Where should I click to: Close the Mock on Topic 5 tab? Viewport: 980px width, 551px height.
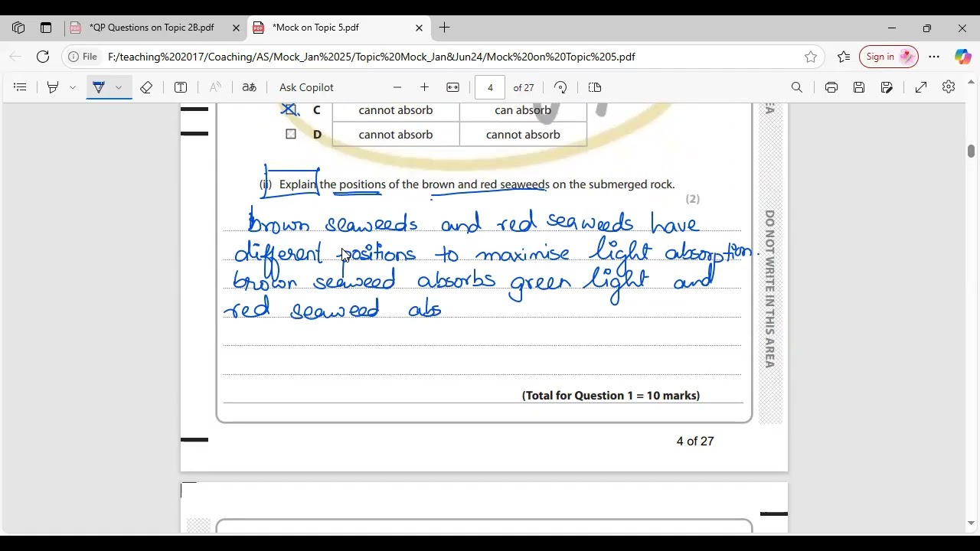tap(419, 28)
